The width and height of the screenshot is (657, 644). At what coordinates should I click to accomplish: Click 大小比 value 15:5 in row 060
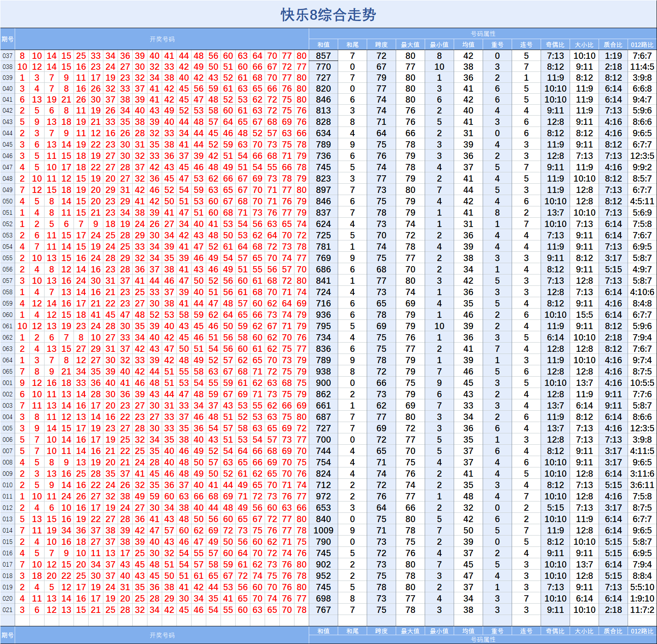(x=584, y=315)
